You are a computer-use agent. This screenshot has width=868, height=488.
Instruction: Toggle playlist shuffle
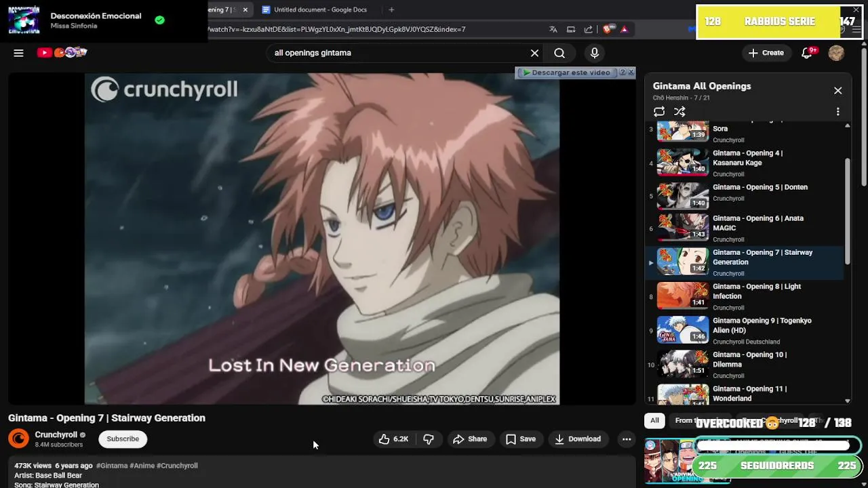coord(679,112)
